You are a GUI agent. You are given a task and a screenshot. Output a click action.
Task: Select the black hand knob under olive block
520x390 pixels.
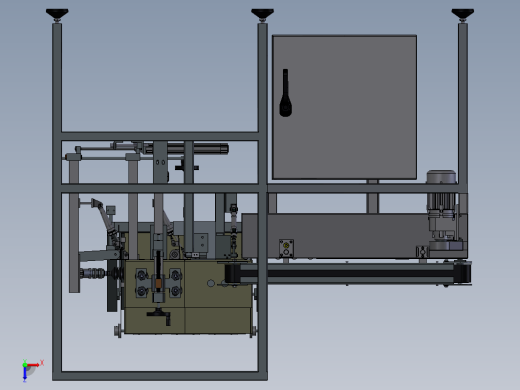point(159,316)
